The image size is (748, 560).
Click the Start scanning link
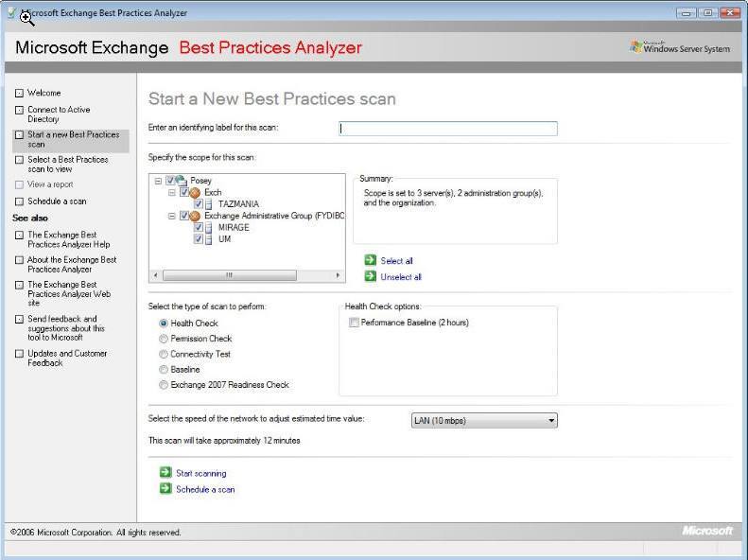coord(201,473)
